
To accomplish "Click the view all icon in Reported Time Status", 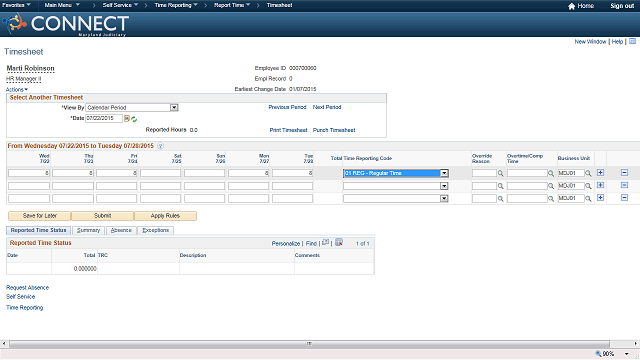I will click(x=325, y=242).
